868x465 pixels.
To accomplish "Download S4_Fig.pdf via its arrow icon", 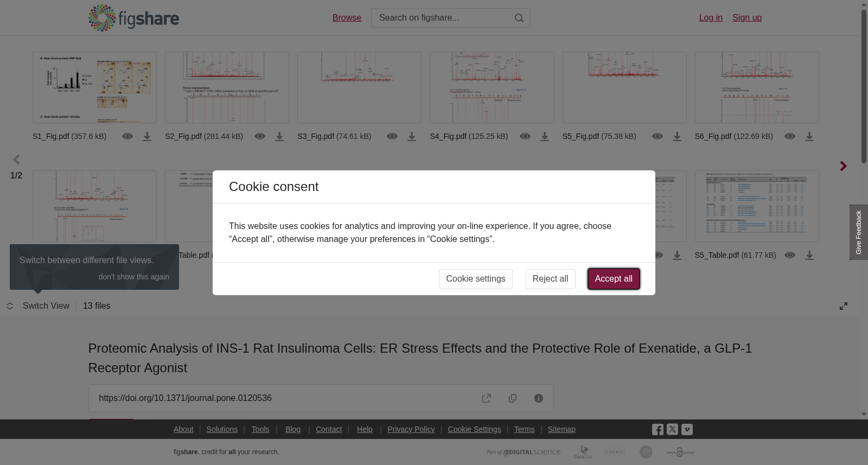I will (x=545, y=137).
